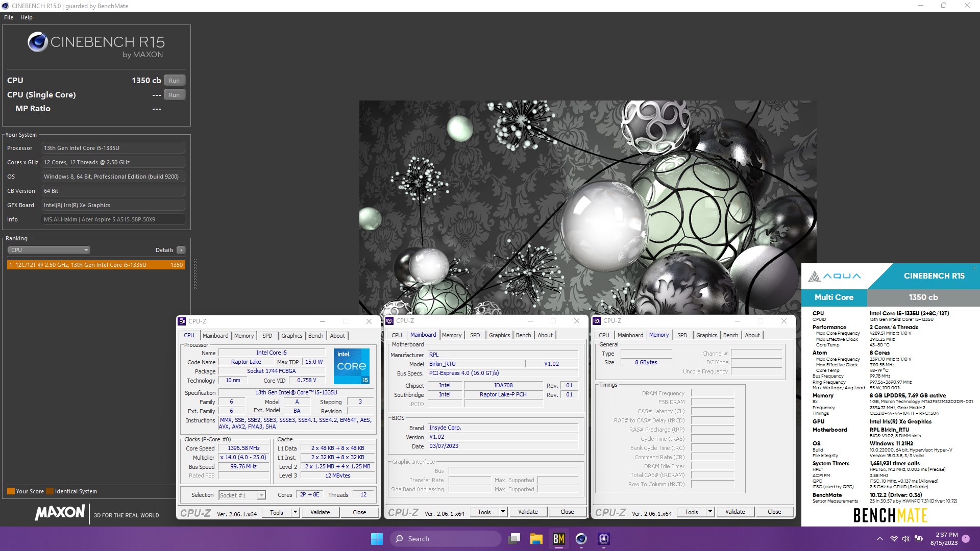
Task: Toggle Identical System legend swatch
Action: pos(50,491)
